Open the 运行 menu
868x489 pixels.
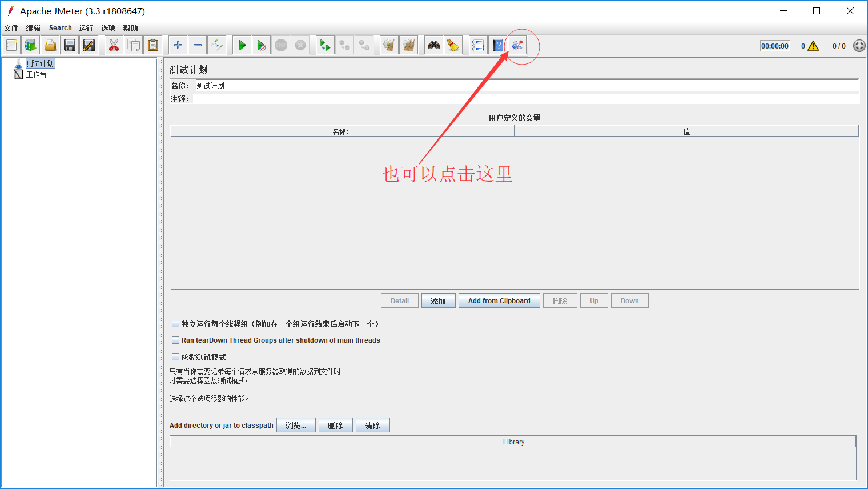coord(86,28)
